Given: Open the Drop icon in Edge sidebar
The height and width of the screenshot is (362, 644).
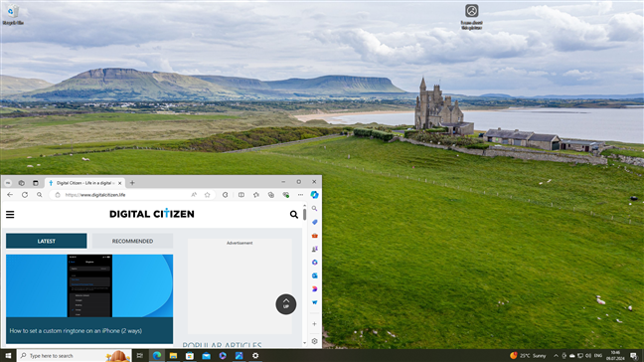Looking at the screenshot, I should tap(315, 302).
